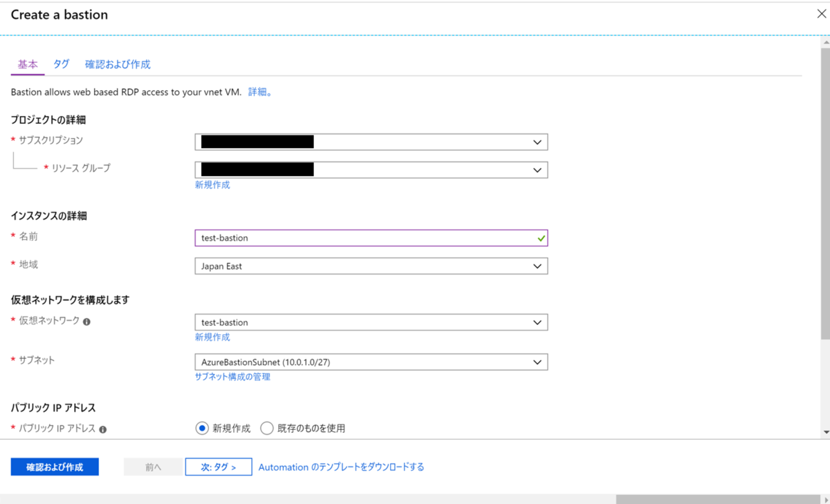Click 新規作成 under resource group
830x504 pixels.
[212, 185]
